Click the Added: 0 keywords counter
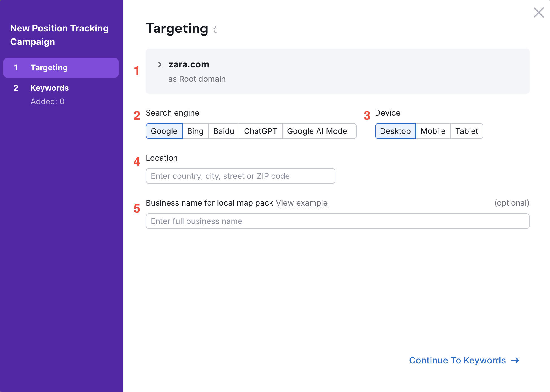The image size is (550, 392). point(47,101)
